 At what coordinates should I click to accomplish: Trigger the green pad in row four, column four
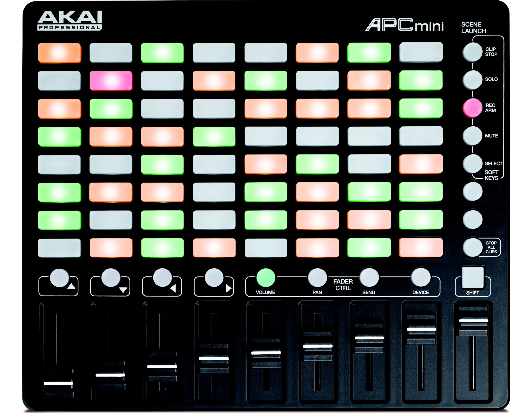214,136
